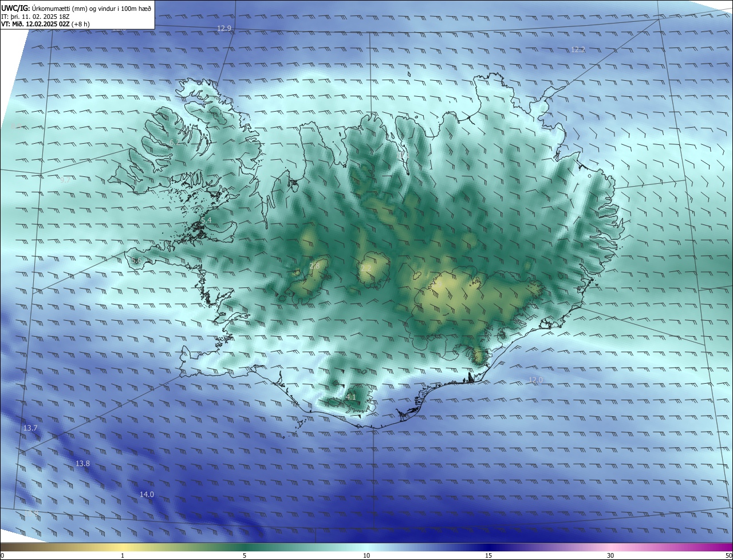Click the value label 9.7 on the map

pyautogui.click(x=65, y=180)
